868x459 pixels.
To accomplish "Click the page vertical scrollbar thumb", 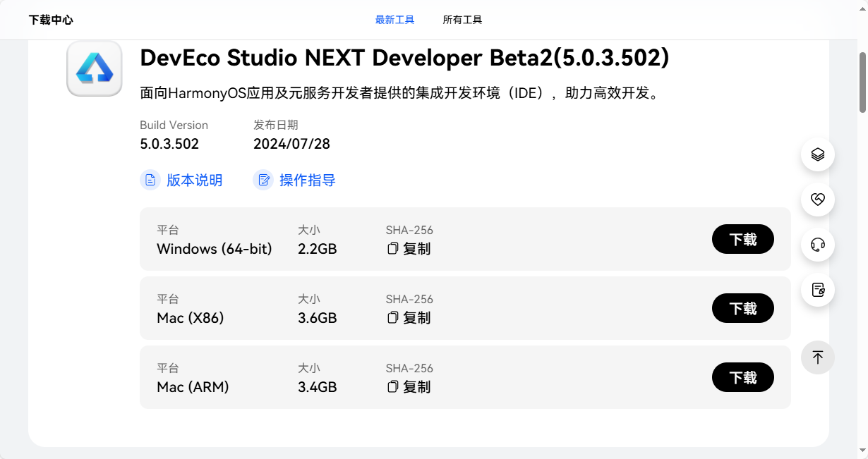I will [862, 82].
